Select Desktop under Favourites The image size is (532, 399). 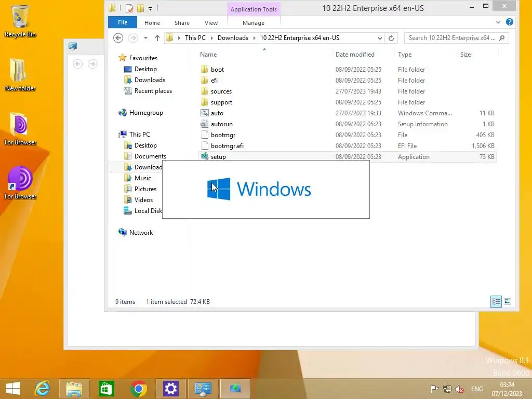(x=145, y=69)
